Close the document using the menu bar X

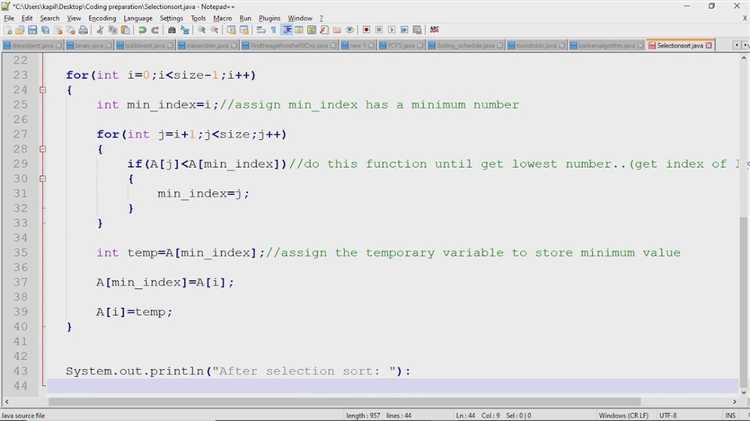(744, 18)
